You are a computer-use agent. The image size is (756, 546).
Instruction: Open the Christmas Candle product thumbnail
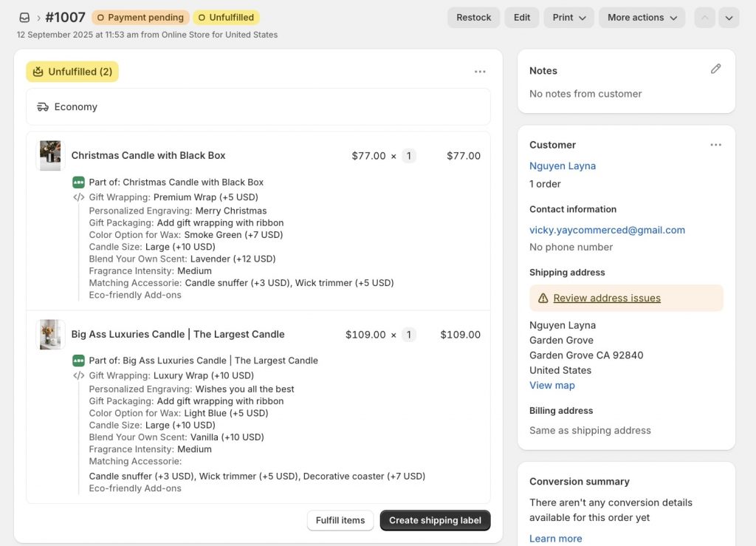pos(50,156)
